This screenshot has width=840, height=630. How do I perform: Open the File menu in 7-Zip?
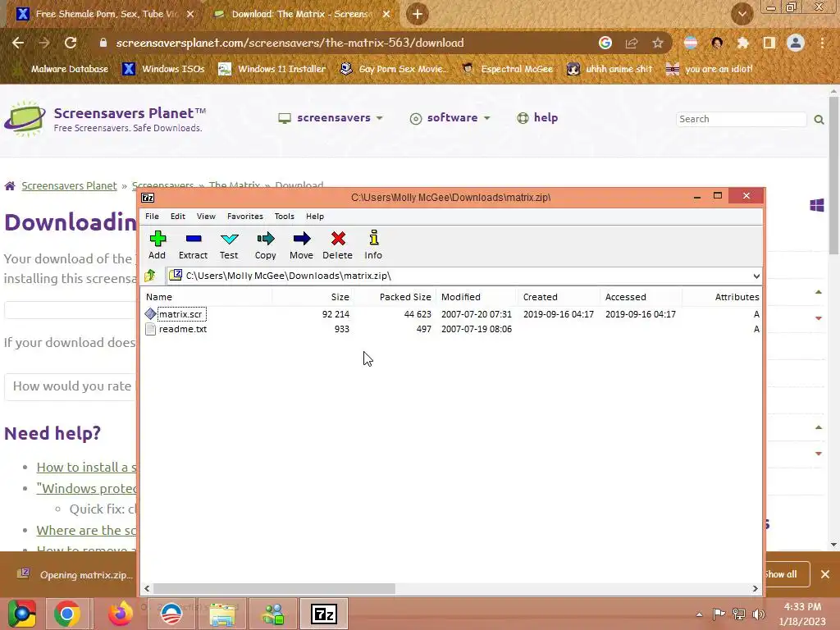[152, 217]
